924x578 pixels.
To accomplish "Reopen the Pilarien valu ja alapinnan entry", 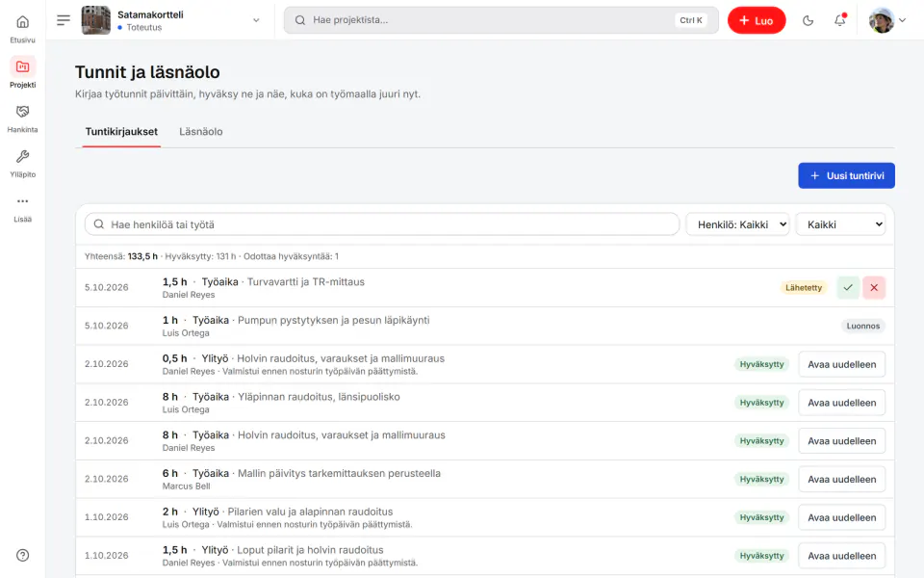I will (x=841, y=518).
